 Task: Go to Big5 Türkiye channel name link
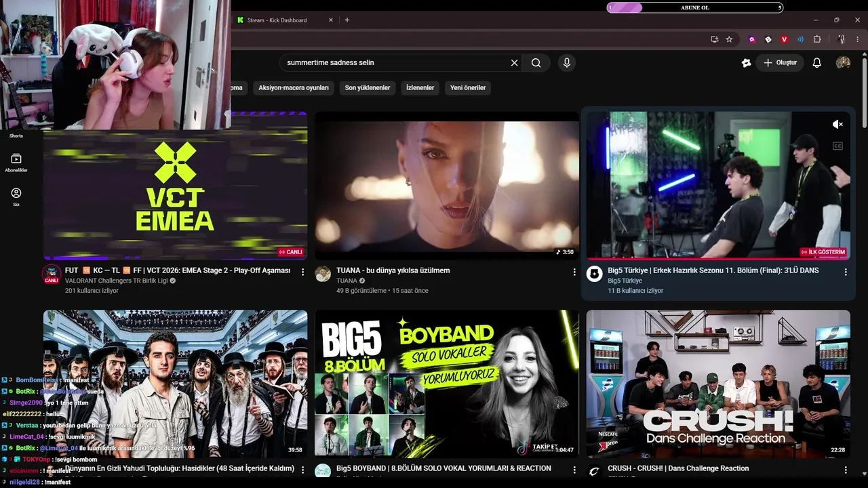click(x=625, y=281)
